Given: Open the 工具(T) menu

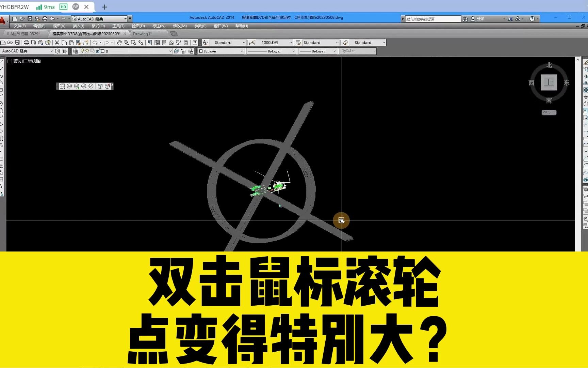Looking at the screenshot, I should 118,26.
